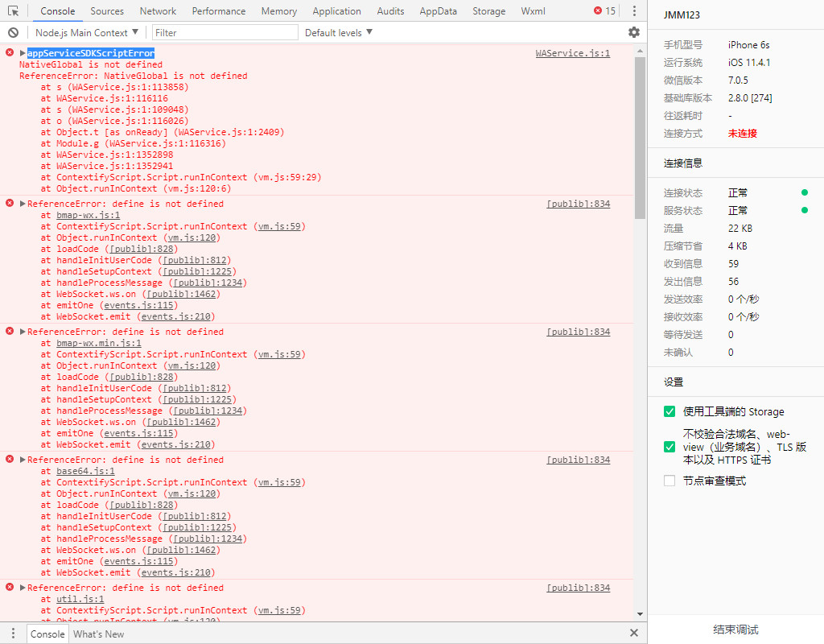This screenshot has height=644, width=824.
Task: Click the inspect element picker icon
Action: click(13, 11)
